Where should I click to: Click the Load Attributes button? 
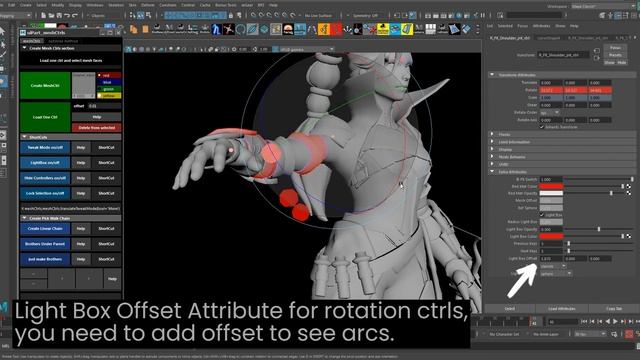coord(562,309)
